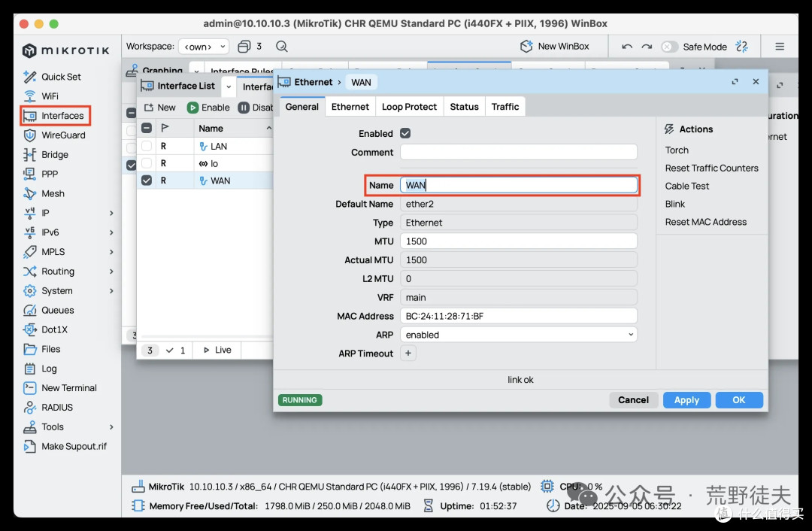Select the Interface List tab

[179, 86]
